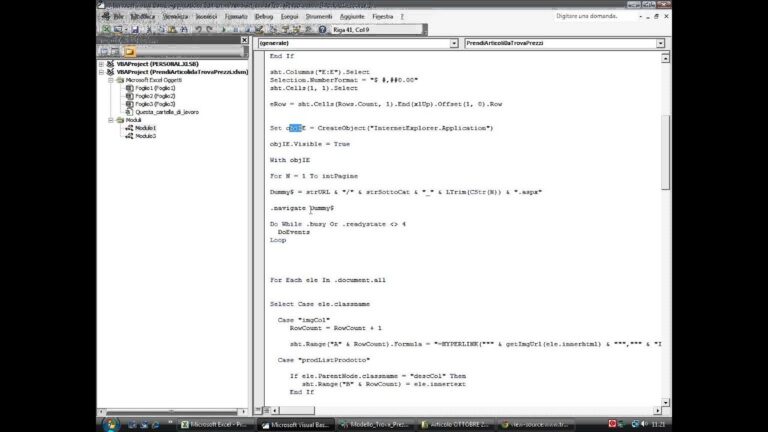Select Foglio2 (Foglio2) in the tree
Image resolution: width=768 pixels, height=432 pixels.
point(155,96)
